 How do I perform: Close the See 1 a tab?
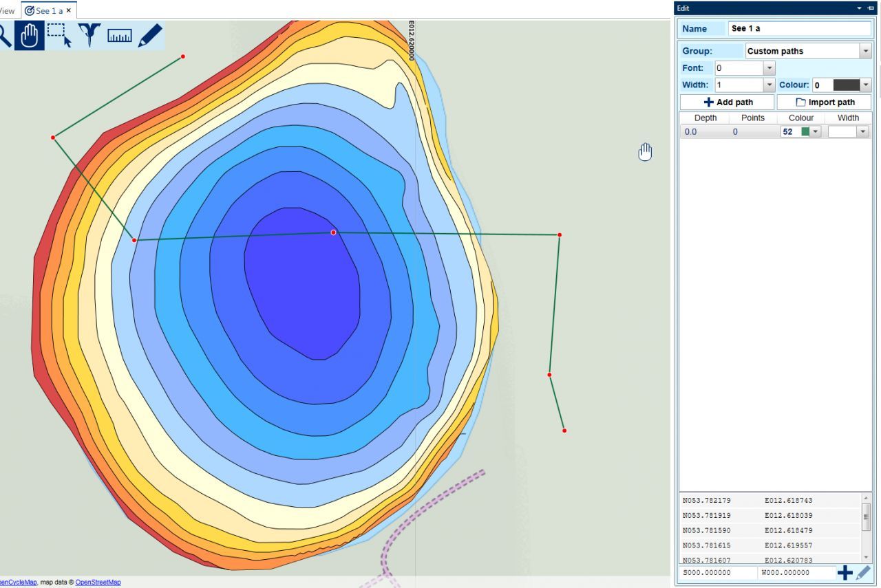point(69,11)
